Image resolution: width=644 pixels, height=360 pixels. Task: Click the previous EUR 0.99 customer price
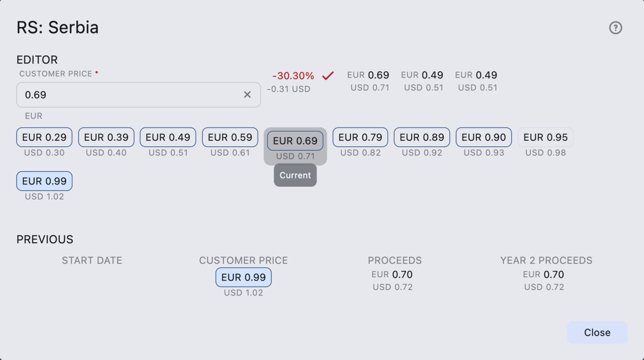(x=243, y=277)
